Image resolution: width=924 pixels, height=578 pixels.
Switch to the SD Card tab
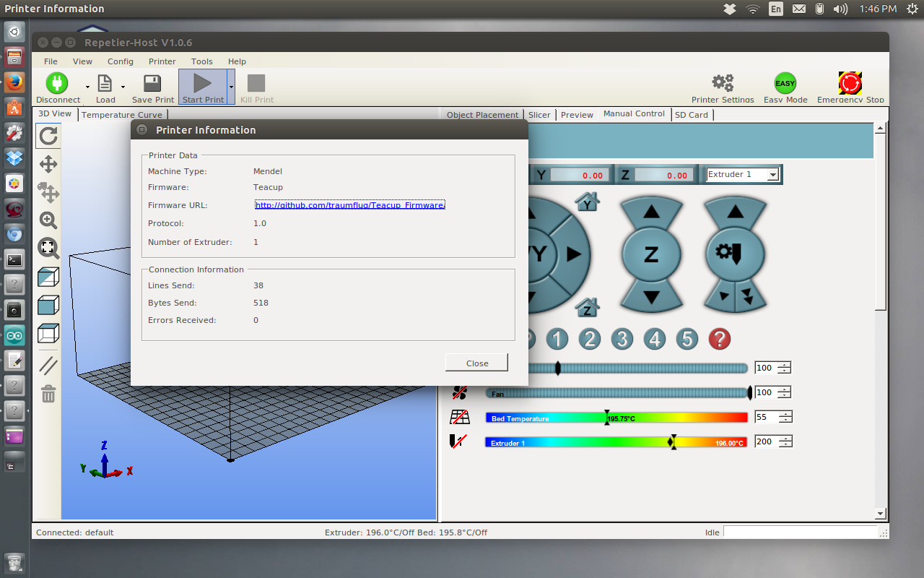pyautogui.click(x=692, y=115)
